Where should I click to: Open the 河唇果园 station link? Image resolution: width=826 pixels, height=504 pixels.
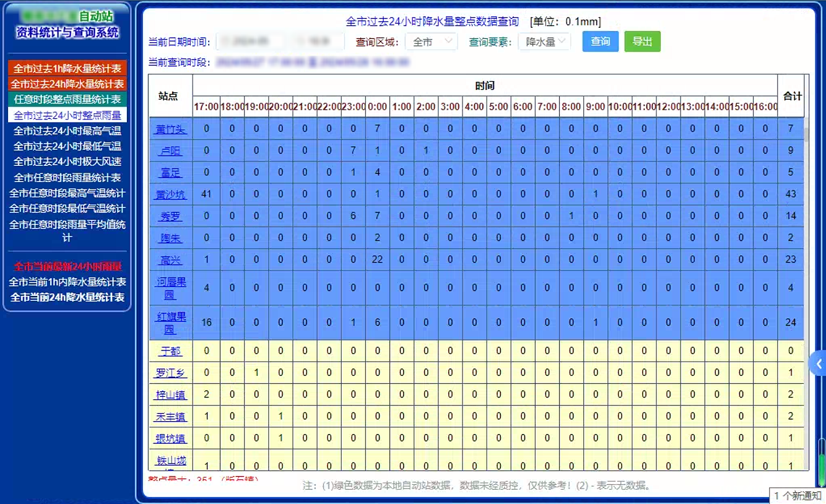(170, 288)
